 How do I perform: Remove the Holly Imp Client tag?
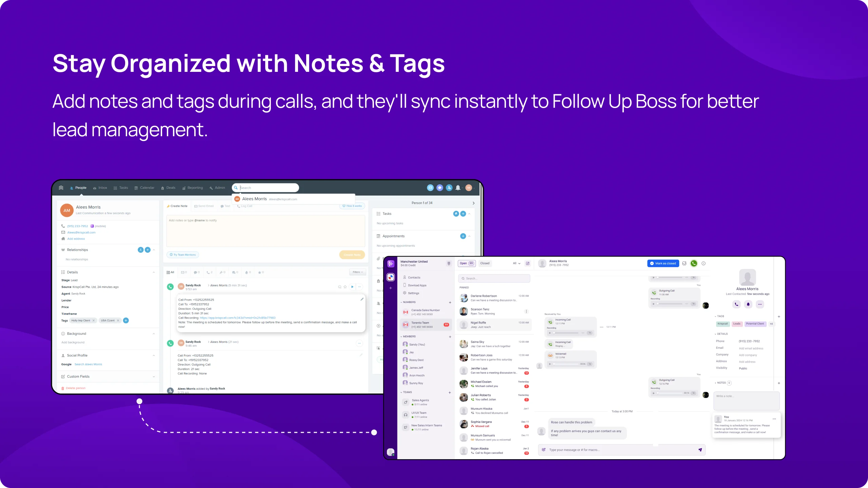pyautogui.click(x=94, y=321)
